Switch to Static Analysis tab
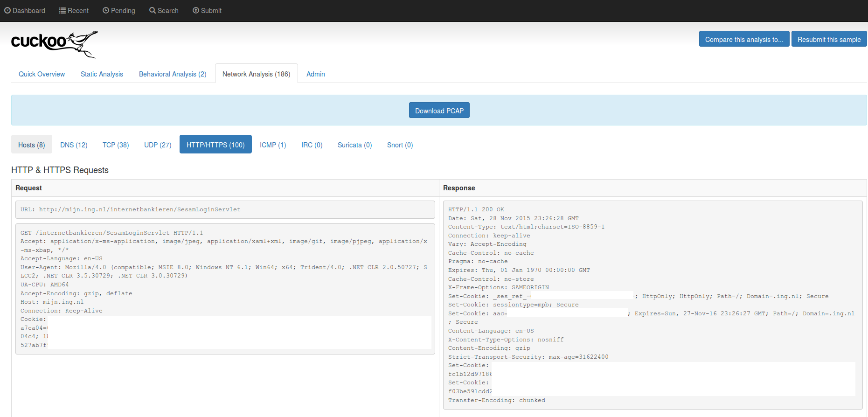Image resolution: width=868 pixels, height=417 pixels. 102,74
